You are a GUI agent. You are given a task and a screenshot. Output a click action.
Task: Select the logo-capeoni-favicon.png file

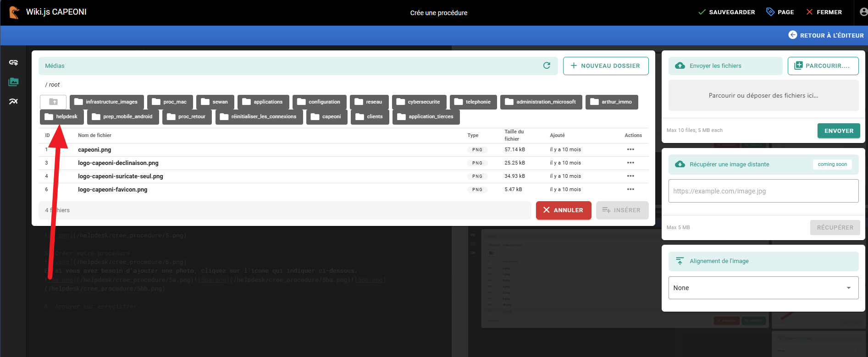pos(343,190)
